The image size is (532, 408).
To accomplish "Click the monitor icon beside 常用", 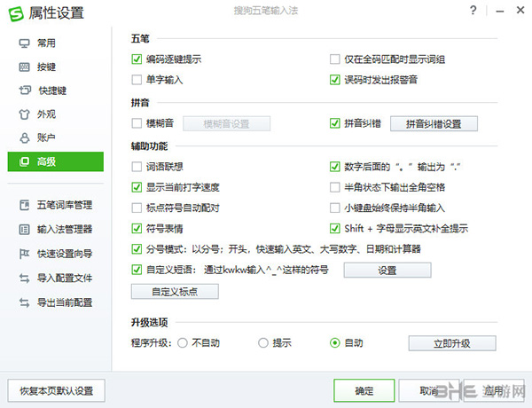I will 25,43.
